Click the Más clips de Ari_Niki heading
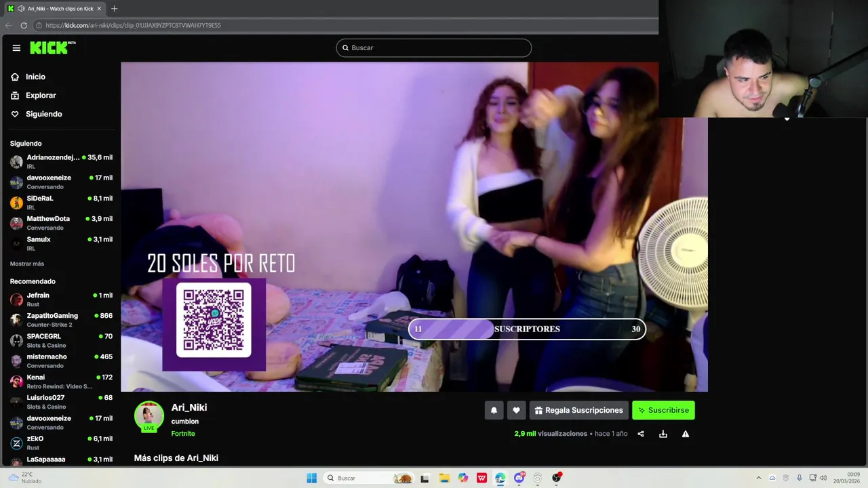Screen dimensions: 868x488 point(176,458)
